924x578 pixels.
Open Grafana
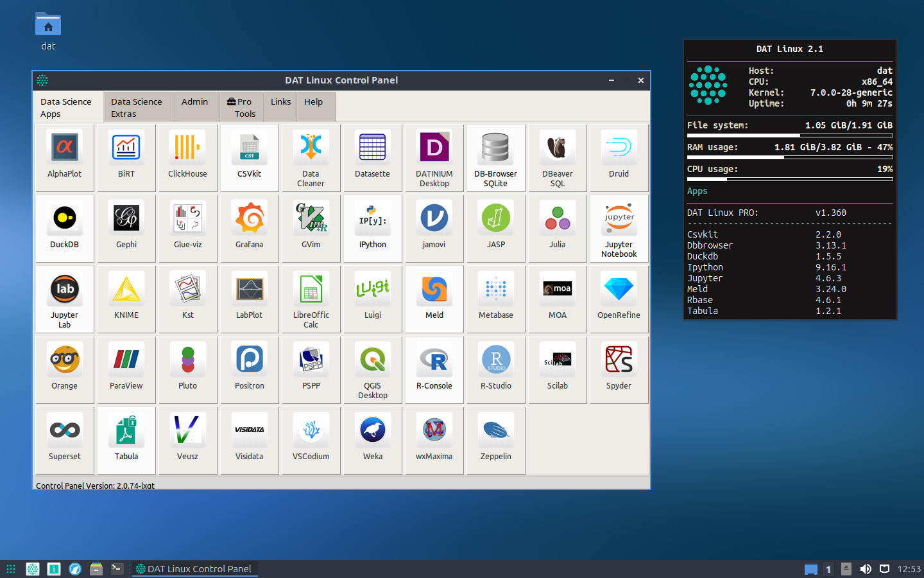(x=250, y=229)
